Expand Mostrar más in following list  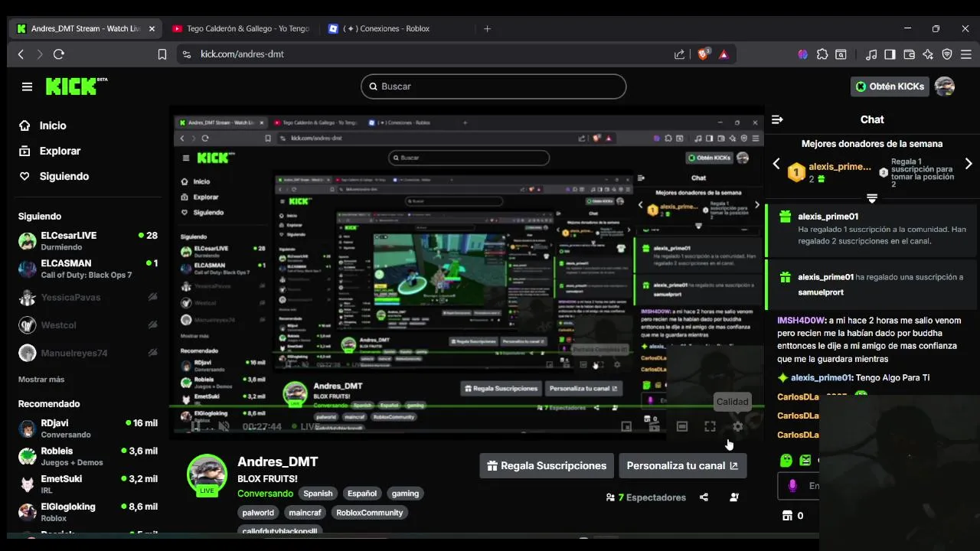coord(41,380)
